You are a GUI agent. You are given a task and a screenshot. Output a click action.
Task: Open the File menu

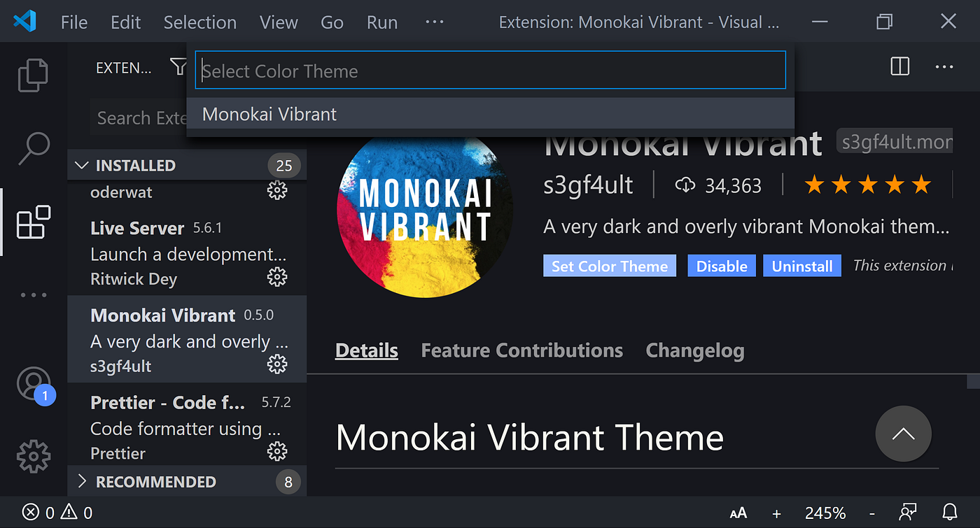74,22
